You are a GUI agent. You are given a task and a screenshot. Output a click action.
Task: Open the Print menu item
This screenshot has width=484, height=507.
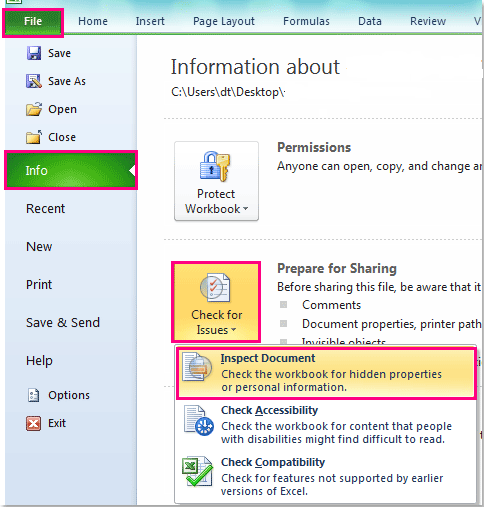(39, 285)
